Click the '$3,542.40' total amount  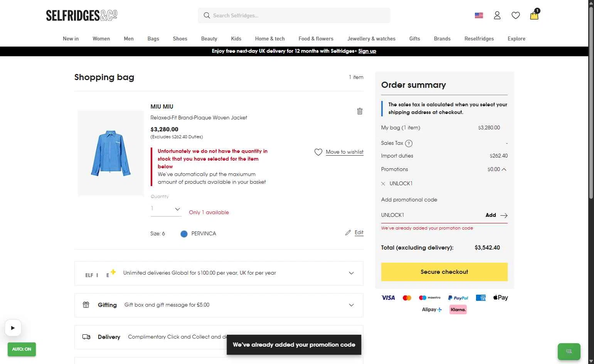(x=487, y=248)
